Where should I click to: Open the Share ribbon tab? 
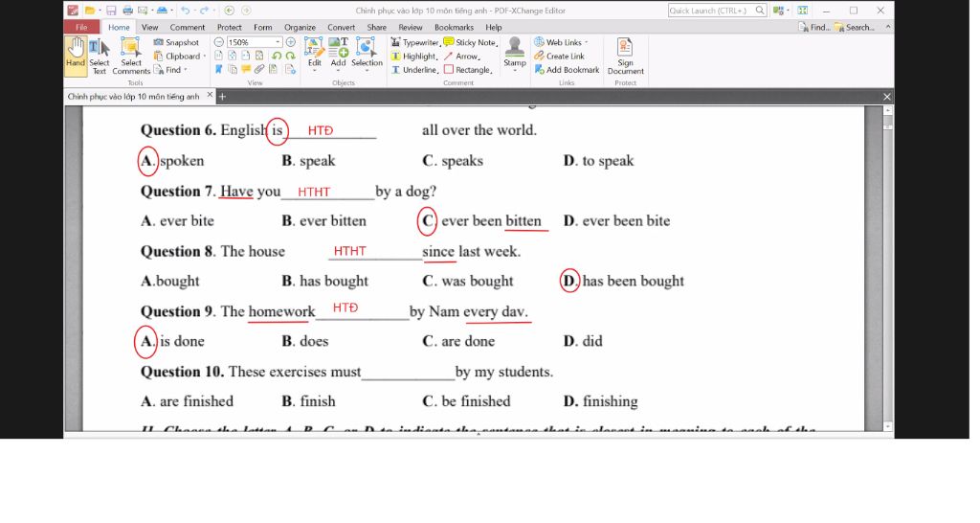click(376, 28)
